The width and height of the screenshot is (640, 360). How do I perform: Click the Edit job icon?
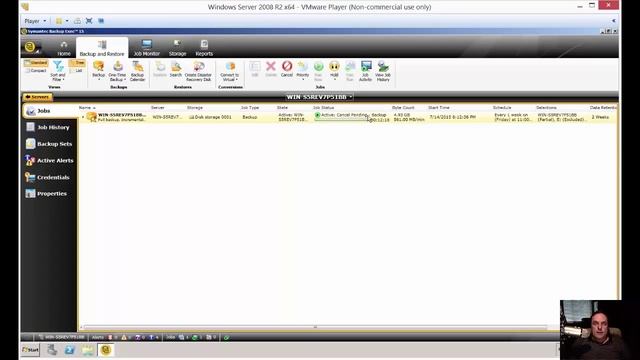[x=255, y=69]
